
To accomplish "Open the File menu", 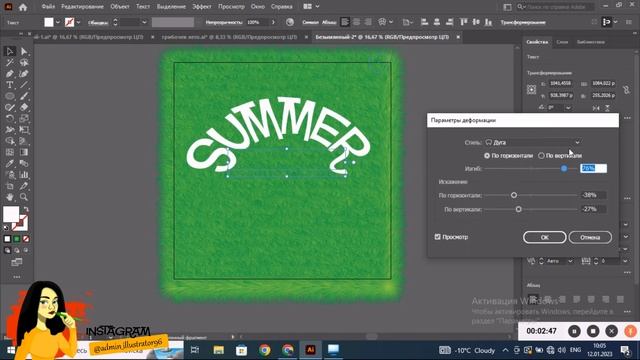I will tap(48, 7).
